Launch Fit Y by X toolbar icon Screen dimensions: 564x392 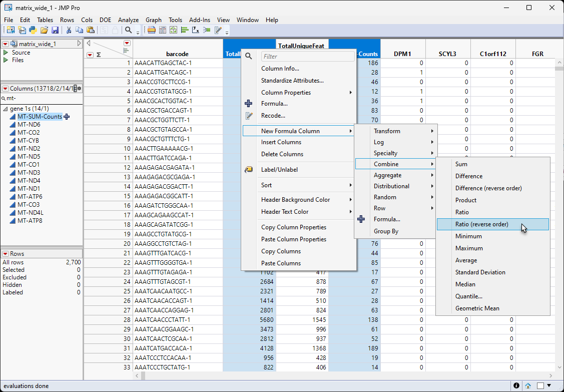pyautogui.click(x=196, y=31)
